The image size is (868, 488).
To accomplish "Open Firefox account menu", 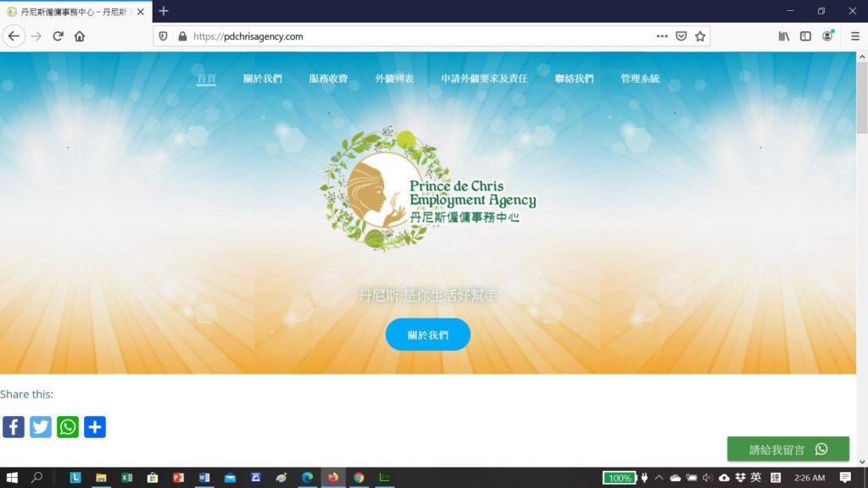I will point(827,36).
